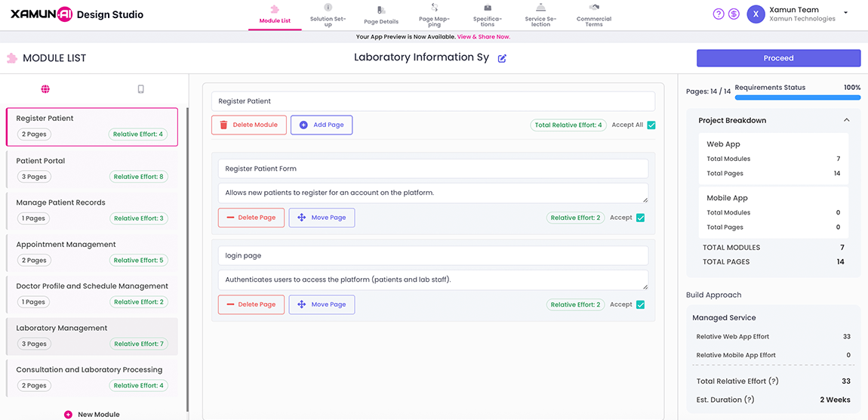Click the New Module label
The image size is (868, 420).
[99, 415]
